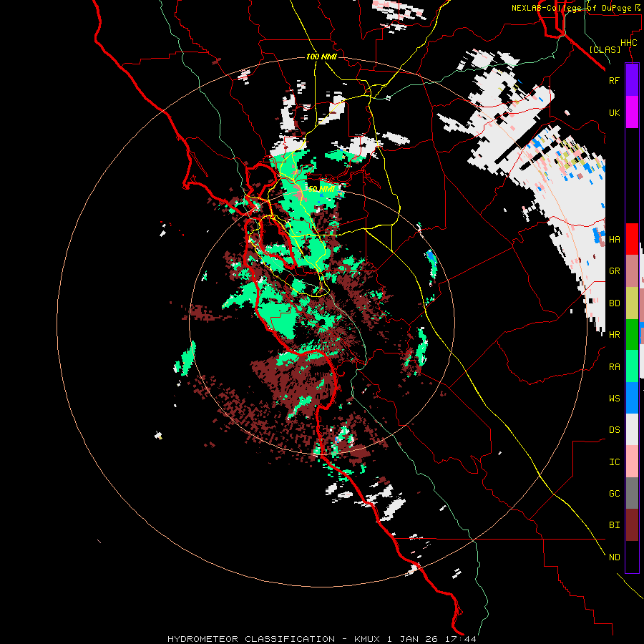Click the [CLAS] units label
The image size is (644, 644).
(605, 49)
